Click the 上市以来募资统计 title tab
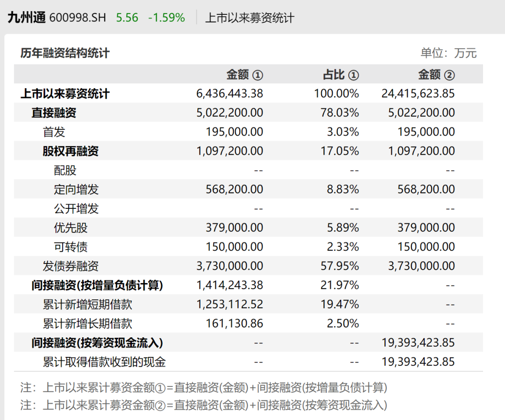 point(250,18)
